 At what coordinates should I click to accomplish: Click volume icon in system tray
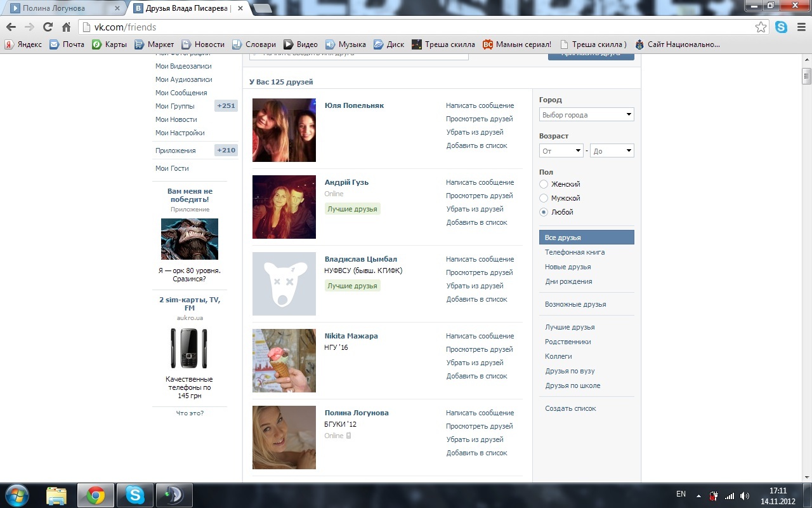click(744, 495)
